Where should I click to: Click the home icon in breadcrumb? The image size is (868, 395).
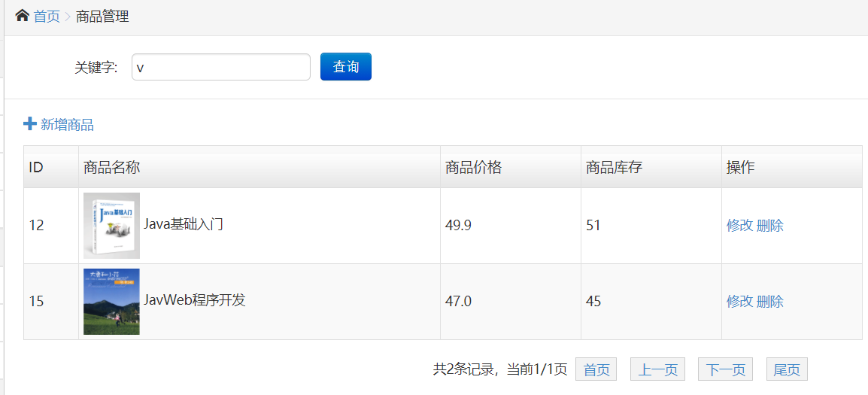pos(22,16)
